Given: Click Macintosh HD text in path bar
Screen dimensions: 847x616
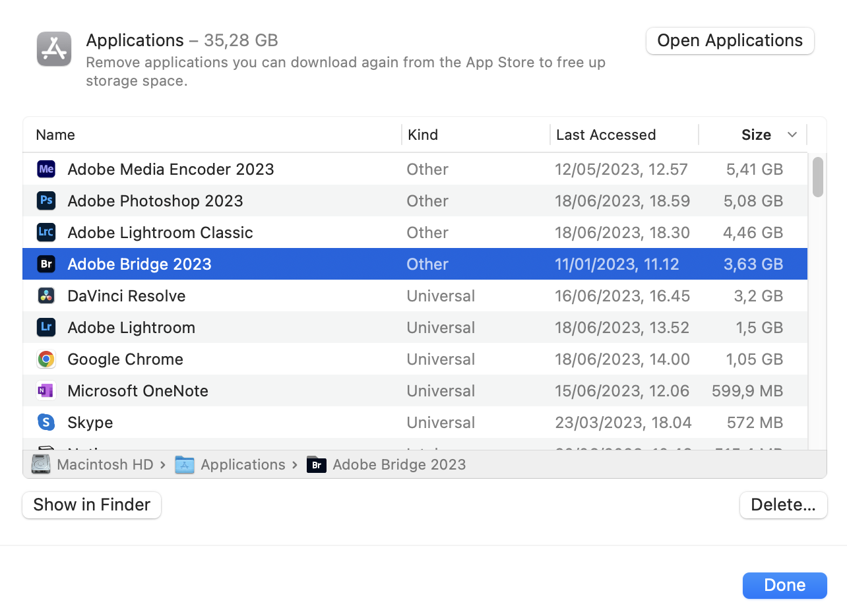Looking at the screenshot, I should [105, 465].
